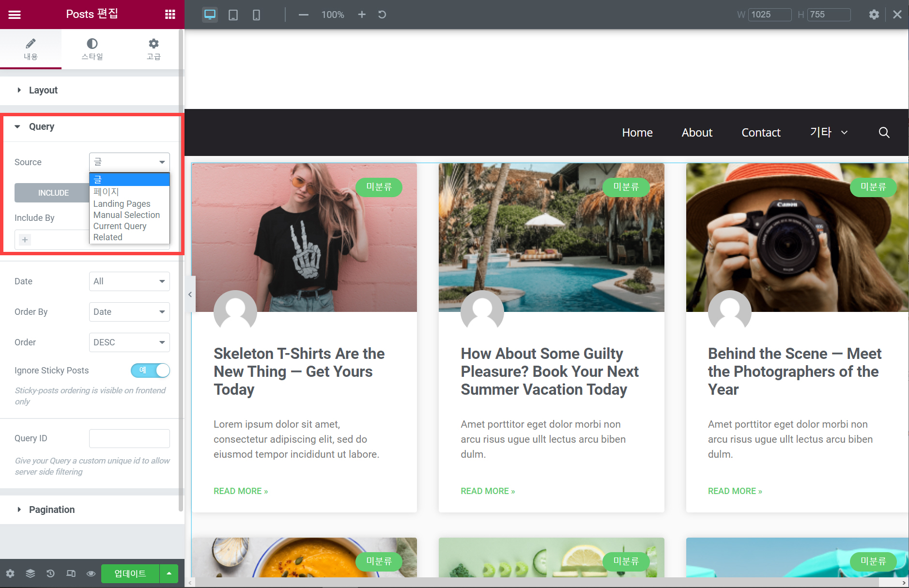Collapse the Query section
The image size is (909, 588).
point(92,127)
